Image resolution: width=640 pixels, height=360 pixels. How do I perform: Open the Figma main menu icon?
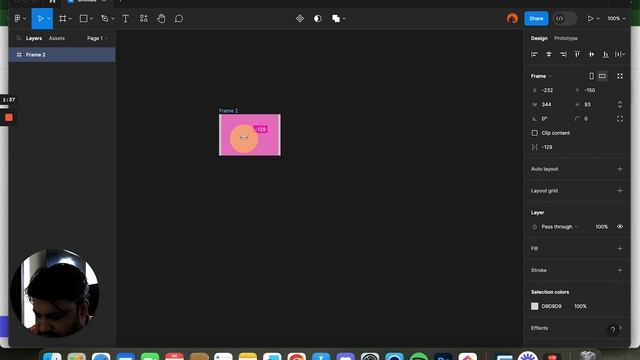(x=18, y=18)
